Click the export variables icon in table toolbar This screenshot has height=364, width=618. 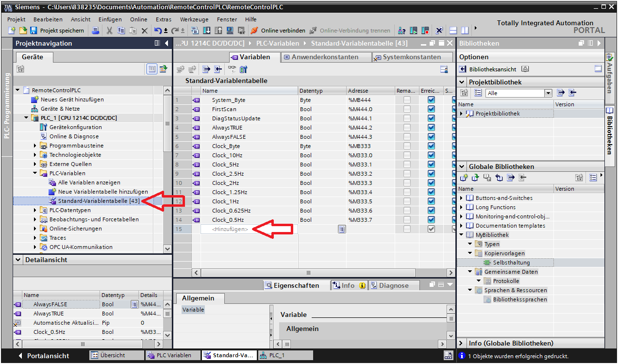pyautogui.click(x=206, y=69)
